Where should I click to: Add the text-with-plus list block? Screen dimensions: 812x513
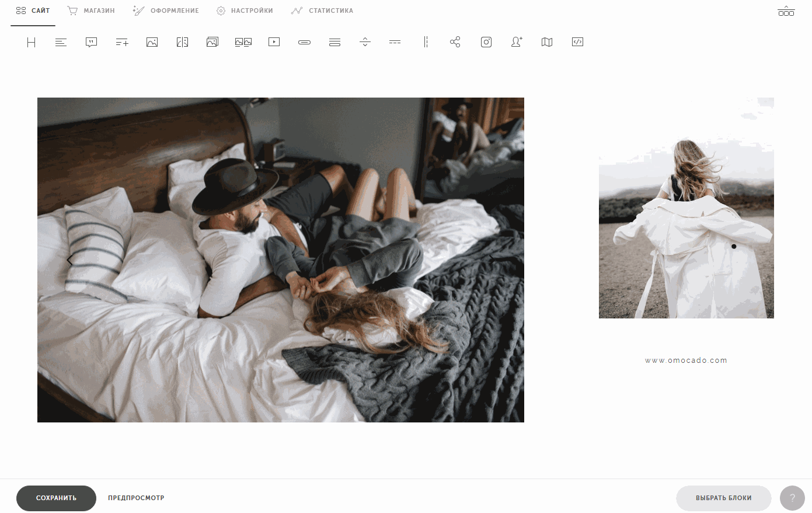point(122,42)
